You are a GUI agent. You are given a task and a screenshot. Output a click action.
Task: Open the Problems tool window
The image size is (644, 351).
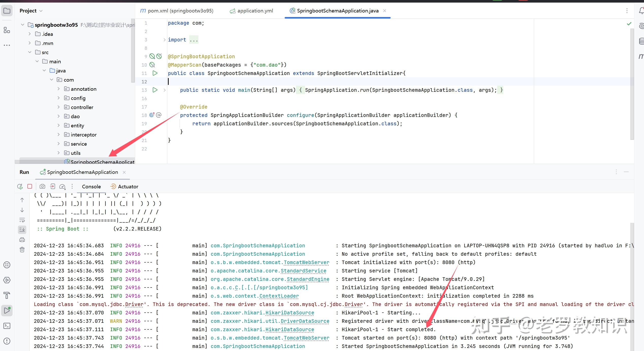click(x=7, y=341)
